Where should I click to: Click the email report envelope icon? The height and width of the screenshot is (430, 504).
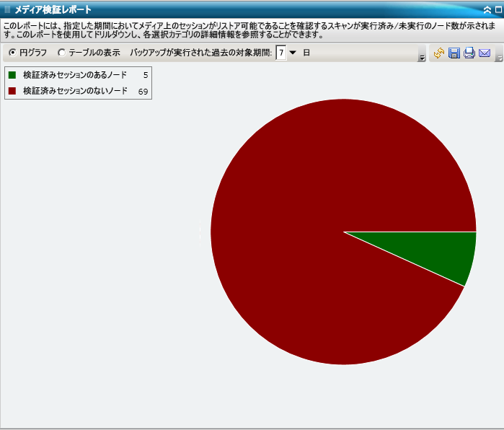(x=485, y=53)
